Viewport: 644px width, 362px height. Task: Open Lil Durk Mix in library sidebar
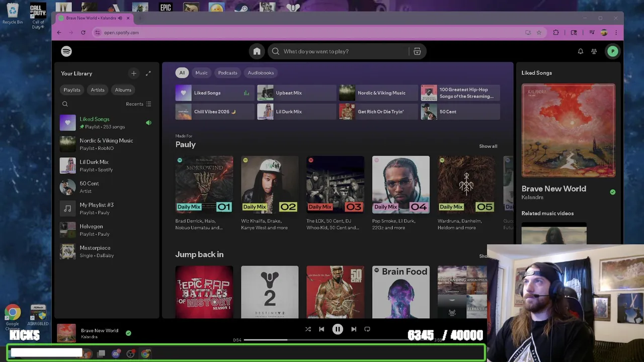tap(106, 165)
